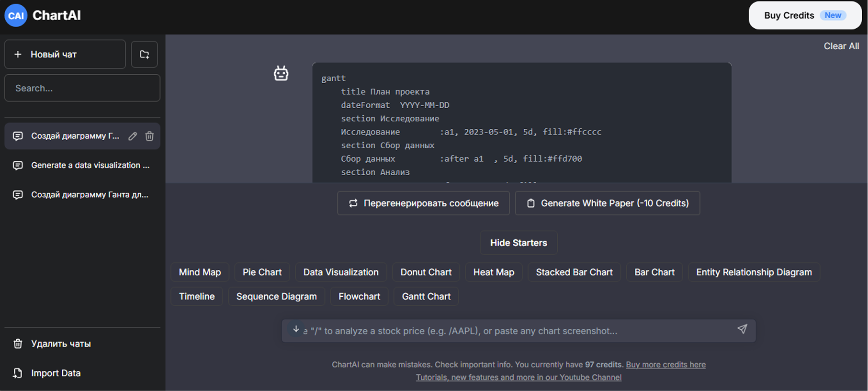Click the new folder icon
This screenshot has width=868, height=391.
pos(144,55)
